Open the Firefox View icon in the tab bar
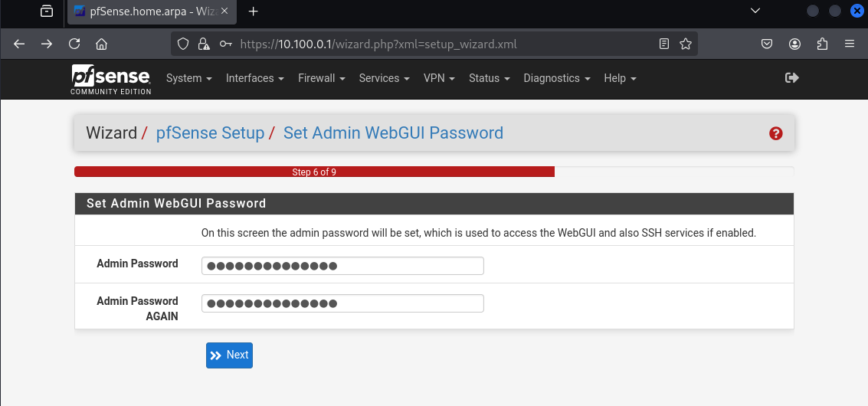The height and width of the screenshot is (406, 868). [47, 11]
